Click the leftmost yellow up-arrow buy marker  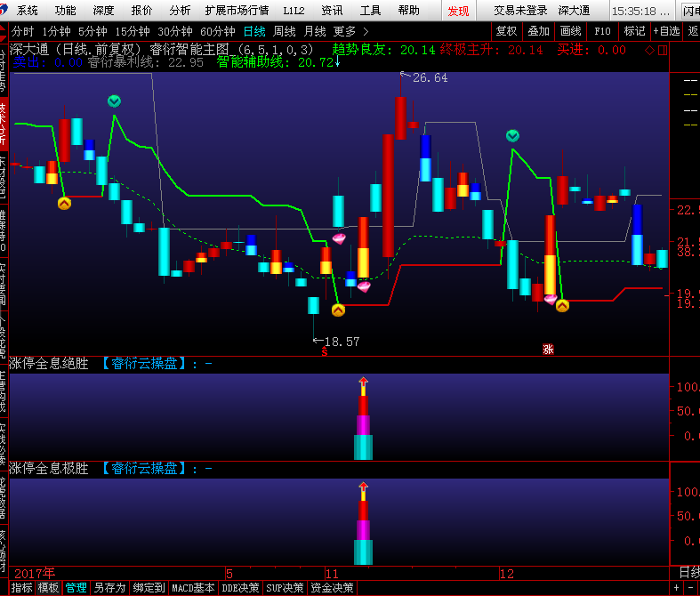click(64, 204)
